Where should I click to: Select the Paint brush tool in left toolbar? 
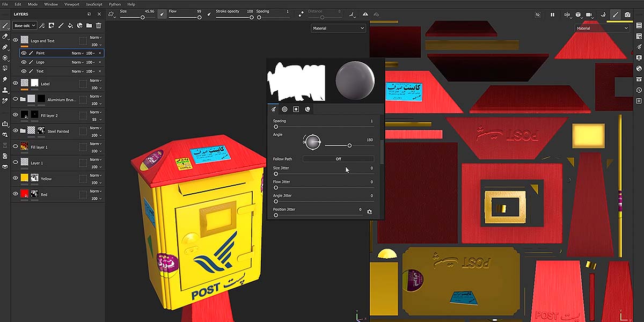[x=5, y=25]
